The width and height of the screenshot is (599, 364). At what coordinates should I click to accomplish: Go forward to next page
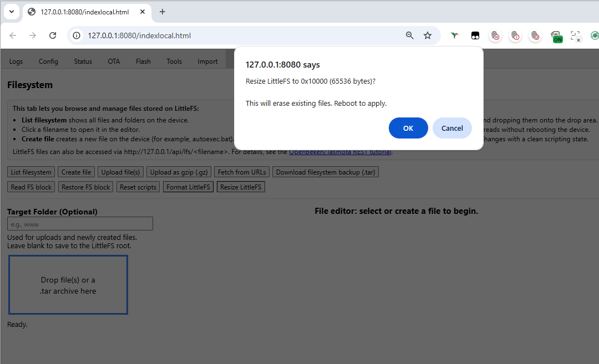(33, 35)
